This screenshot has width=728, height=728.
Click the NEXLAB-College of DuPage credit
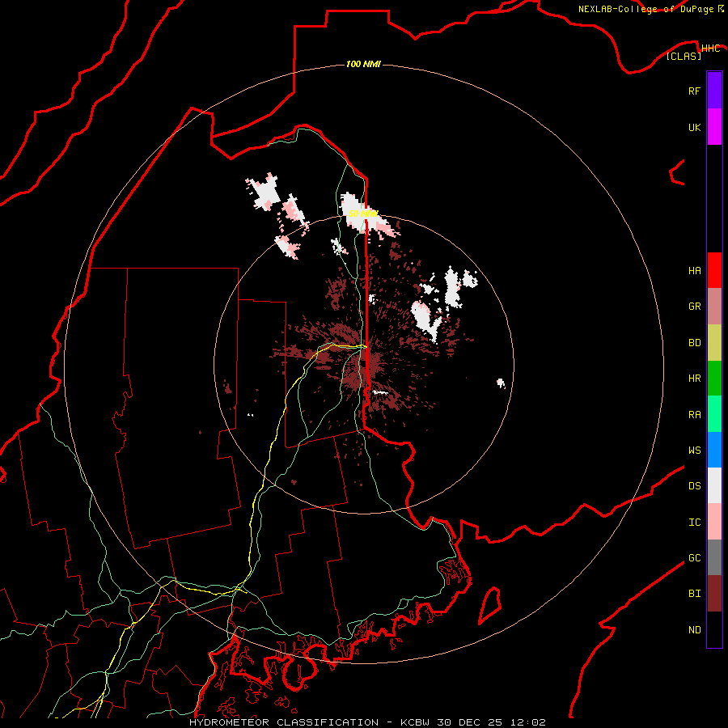pos(651,9)
